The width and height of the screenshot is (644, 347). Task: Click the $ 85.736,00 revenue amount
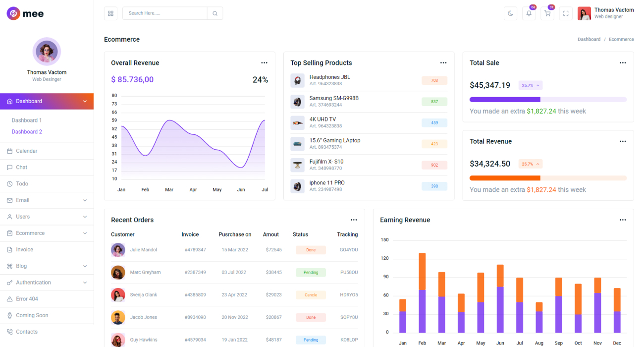tap(132, 79)
